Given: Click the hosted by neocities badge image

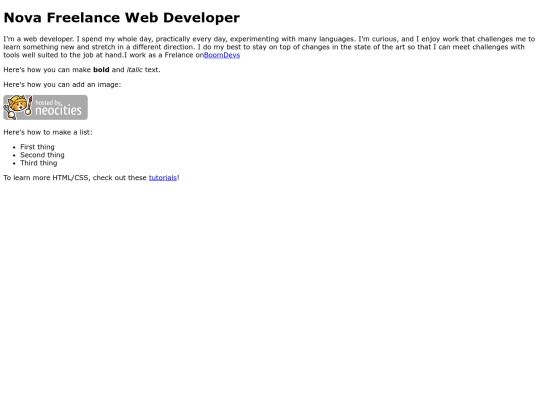Looking at the screenshot, I should click(45, 107).
